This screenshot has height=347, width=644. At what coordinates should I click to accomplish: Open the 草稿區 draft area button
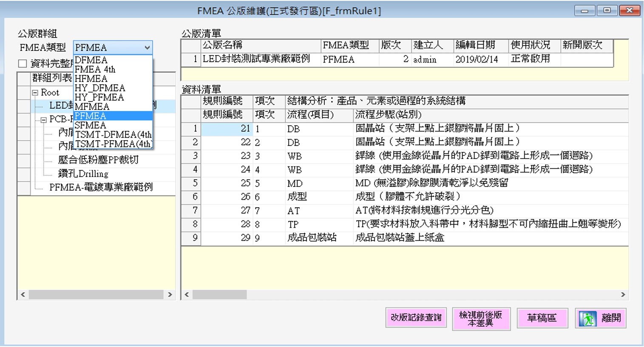click(x=542, y=318)
